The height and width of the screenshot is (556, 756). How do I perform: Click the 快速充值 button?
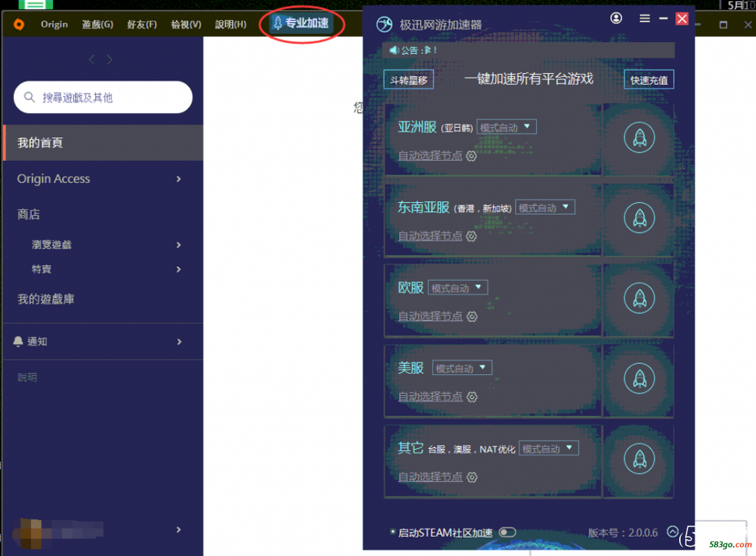pyautogui.click(x=649, y=80)
